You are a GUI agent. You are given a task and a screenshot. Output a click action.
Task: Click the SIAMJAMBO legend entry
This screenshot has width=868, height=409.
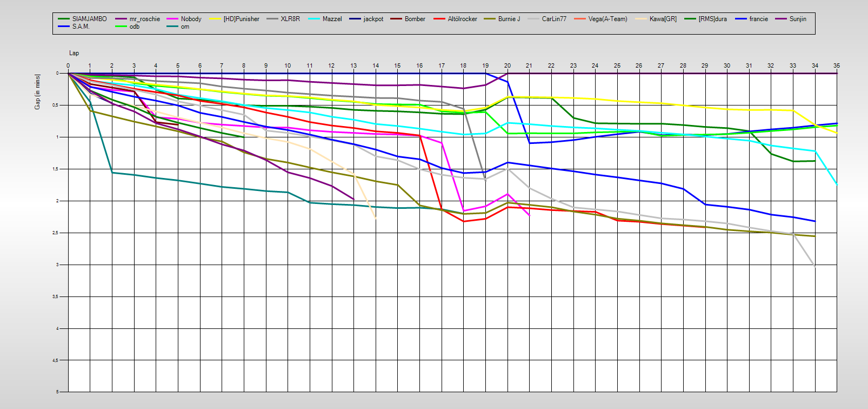89,19
